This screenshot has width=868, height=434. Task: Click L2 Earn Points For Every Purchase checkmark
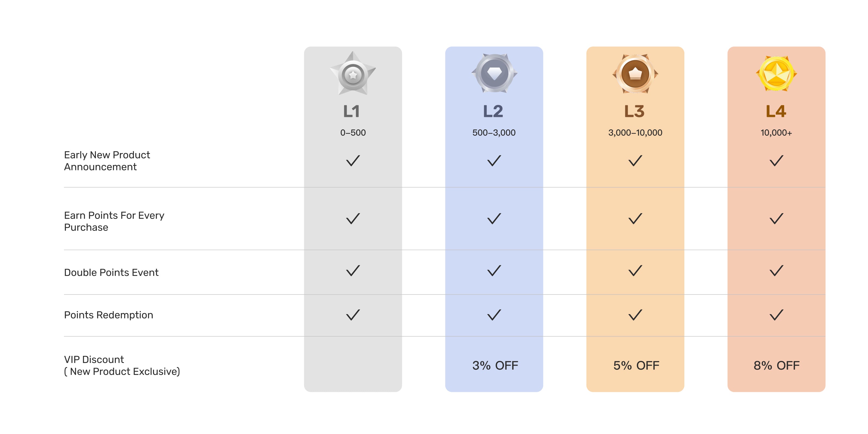pyautogui.click(x=494, y=219)
